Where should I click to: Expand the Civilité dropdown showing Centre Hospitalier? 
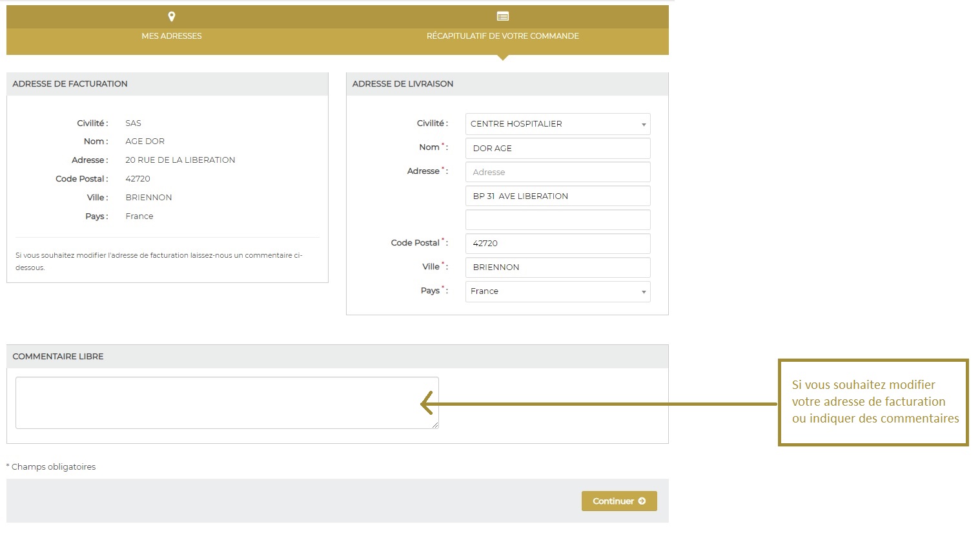[557, 124]
